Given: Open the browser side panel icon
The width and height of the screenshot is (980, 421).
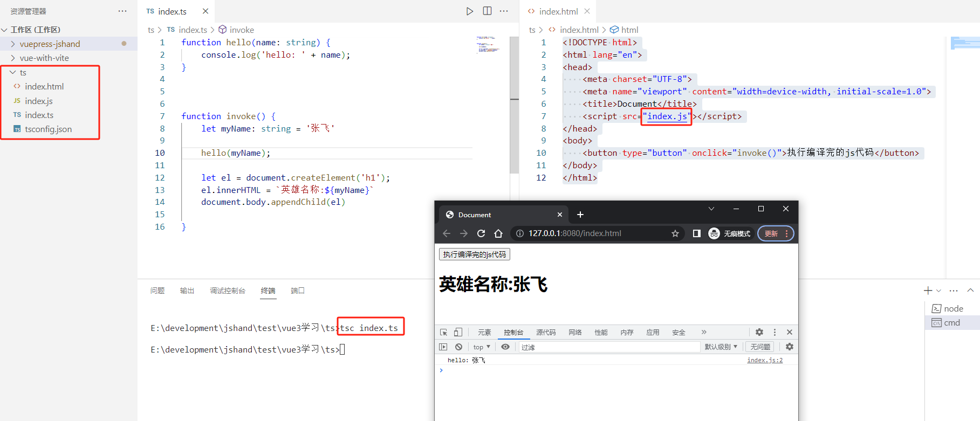Looking at the screenshot, I should 697,233.
